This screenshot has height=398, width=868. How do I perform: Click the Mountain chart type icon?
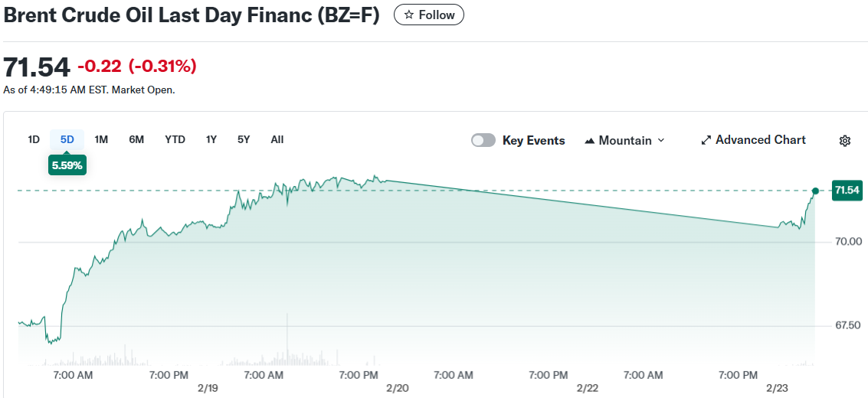click(x=590, y=141)
